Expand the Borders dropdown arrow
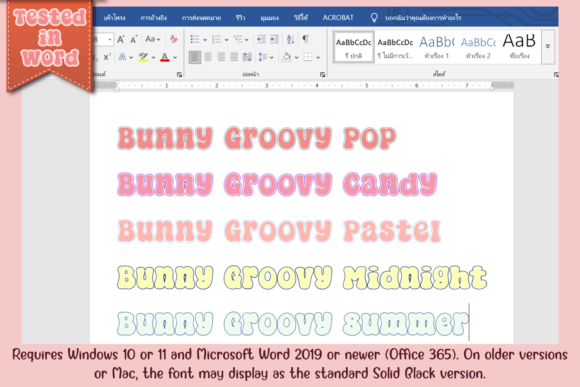Image resolution: width=580 pixels, height=387 pixels. (318, 58)
